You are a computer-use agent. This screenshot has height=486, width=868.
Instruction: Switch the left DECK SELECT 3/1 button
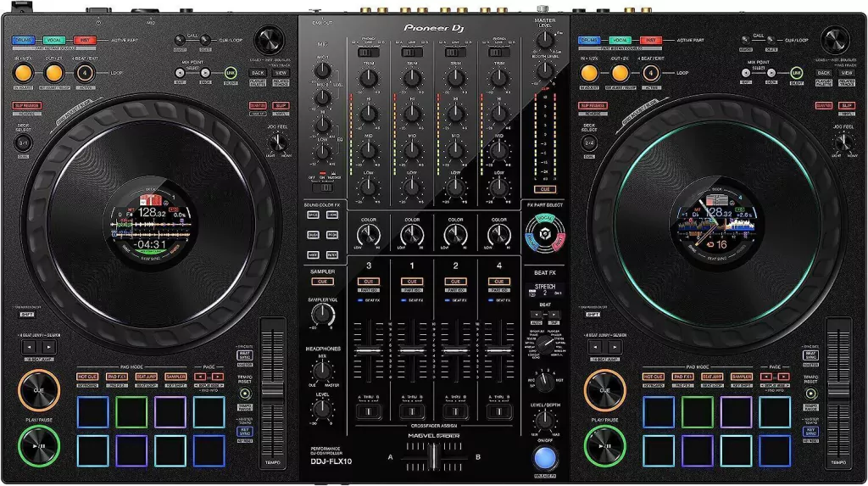click(x=23, y=143)
